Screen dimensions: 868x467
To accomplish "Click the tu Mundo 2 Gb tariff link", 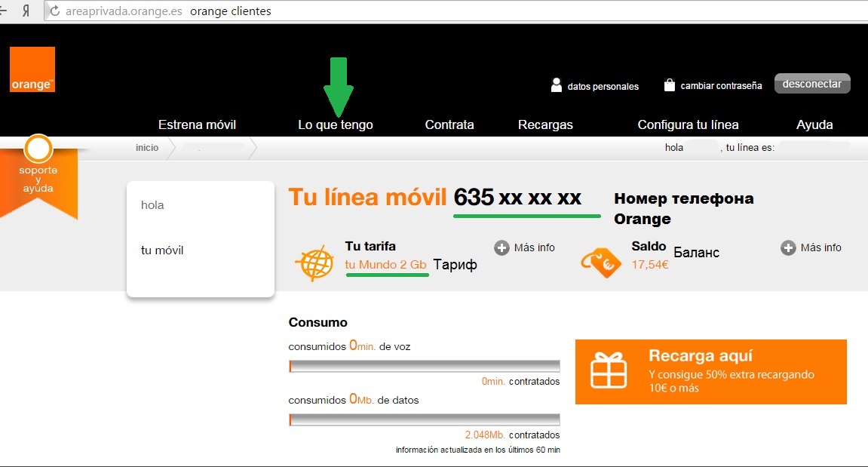I will click(x=386, y=265).
